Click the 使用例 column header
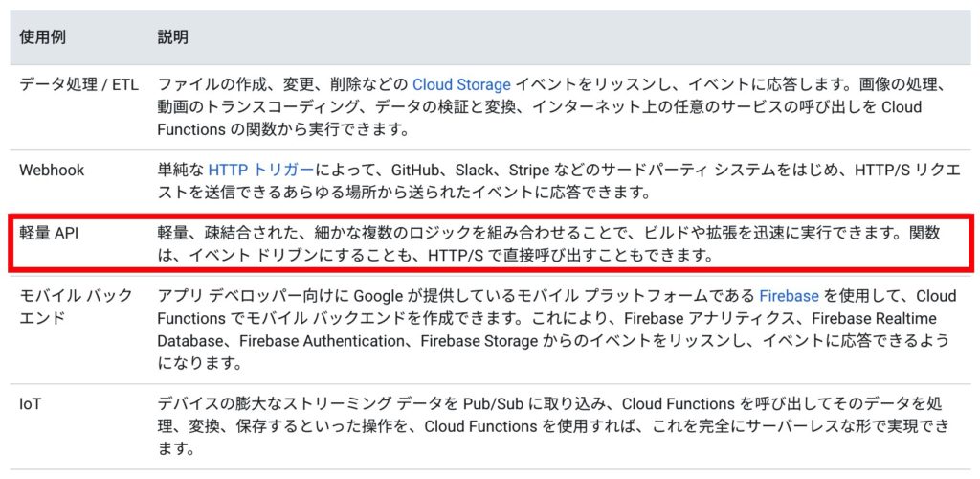This screenshot has width=980, height=479. tap(42, 37)
